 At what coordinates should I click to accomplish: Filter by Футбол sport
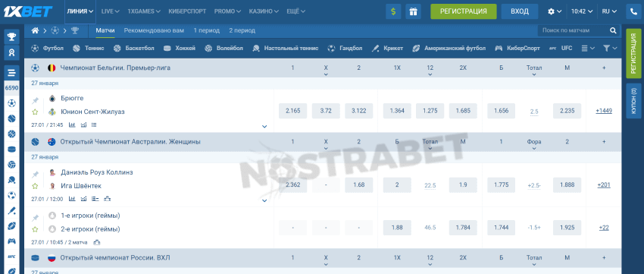pos(47,48)
